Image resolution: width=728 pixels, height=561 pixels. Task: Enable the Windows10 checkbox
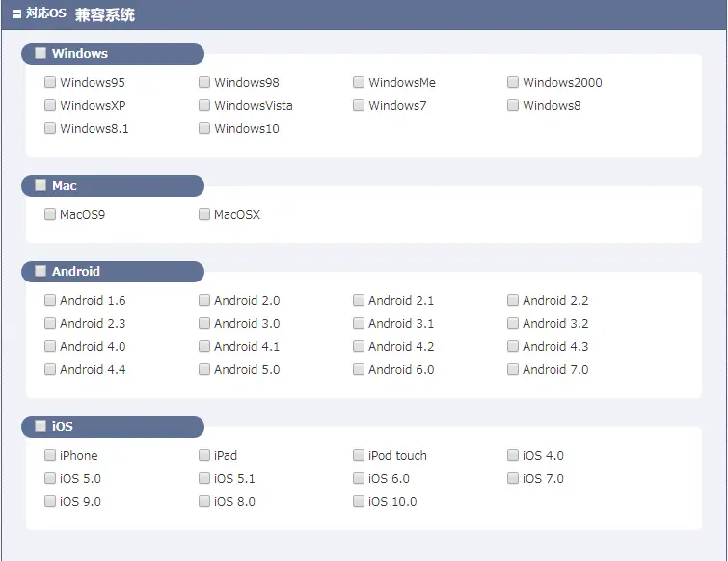(x=204, y=129)
